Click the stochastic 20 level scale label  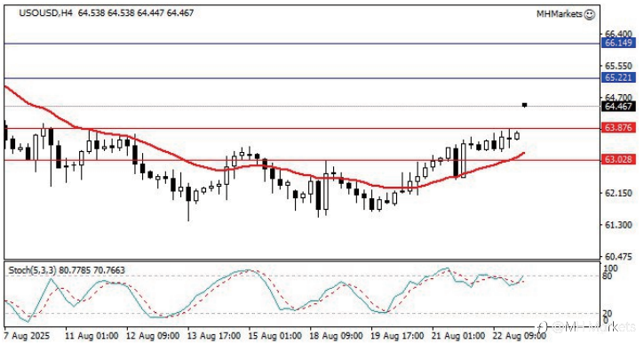(x=607, y=314)
